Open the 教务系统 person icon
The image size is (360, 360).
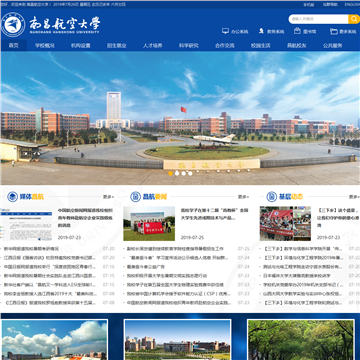pos(261,31)
